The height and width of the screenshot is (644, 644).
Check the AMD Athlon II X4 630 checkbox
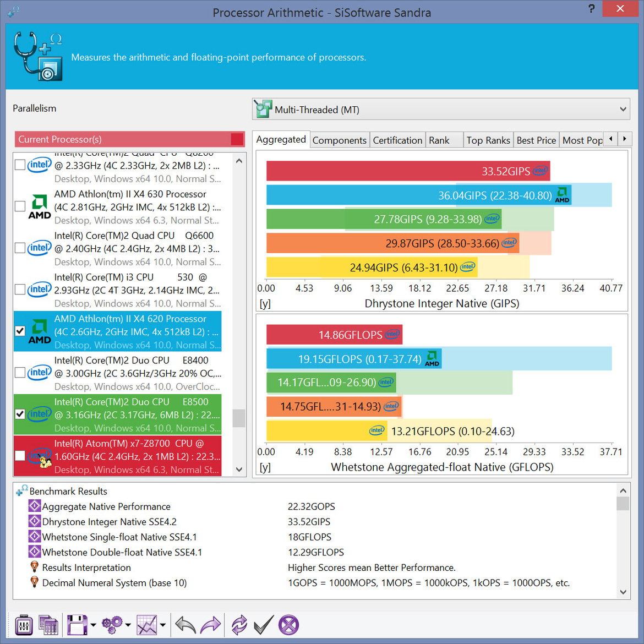(20, 206)
